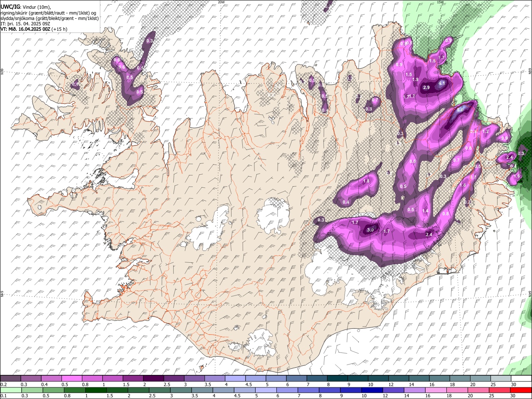Screen dimensions: 532x399
Task: Click the 1.9 value label on the map
Action: click(x=415, y=80)
